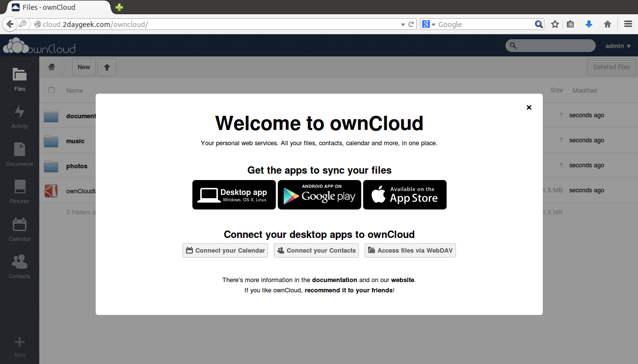
Task: Click the ownCloud logo
Action: point(39,46)
